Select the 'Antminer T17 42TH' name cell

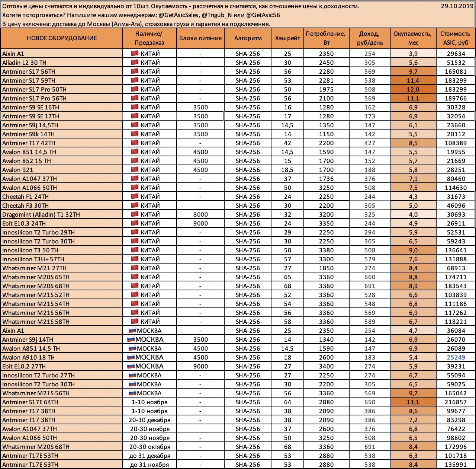click(62, 143)
